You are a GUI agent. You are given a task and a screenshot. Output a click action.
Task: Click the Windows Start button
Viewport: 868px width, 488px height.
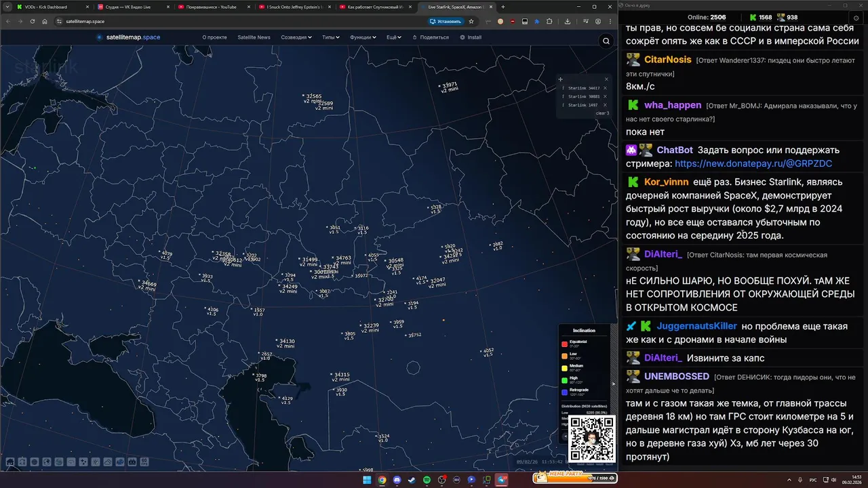(367, 480)
